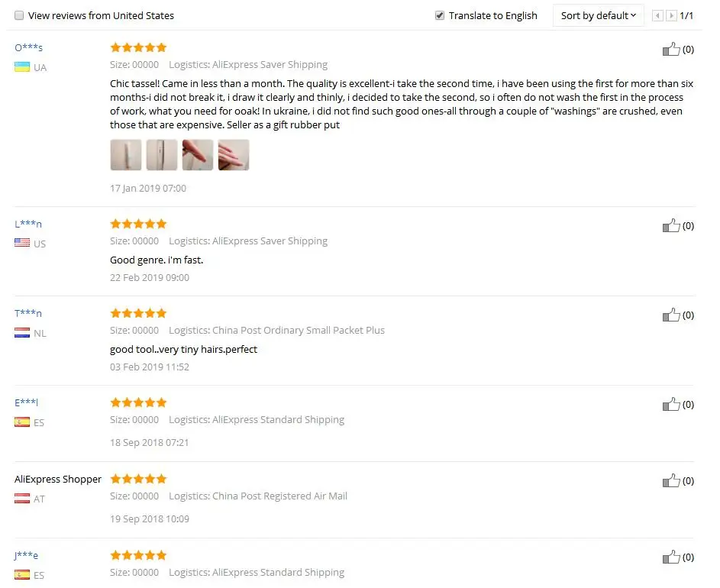Open reviewer T***n profile link
720x588 pixels.
[x=28, y=313]
